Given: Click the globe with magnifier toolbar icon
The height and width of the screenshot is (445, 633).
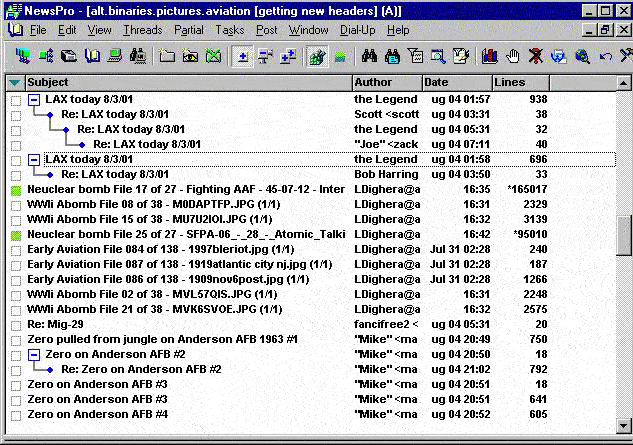Looking at the screenshot, I should pyautogui.click(x=582, y=56).
